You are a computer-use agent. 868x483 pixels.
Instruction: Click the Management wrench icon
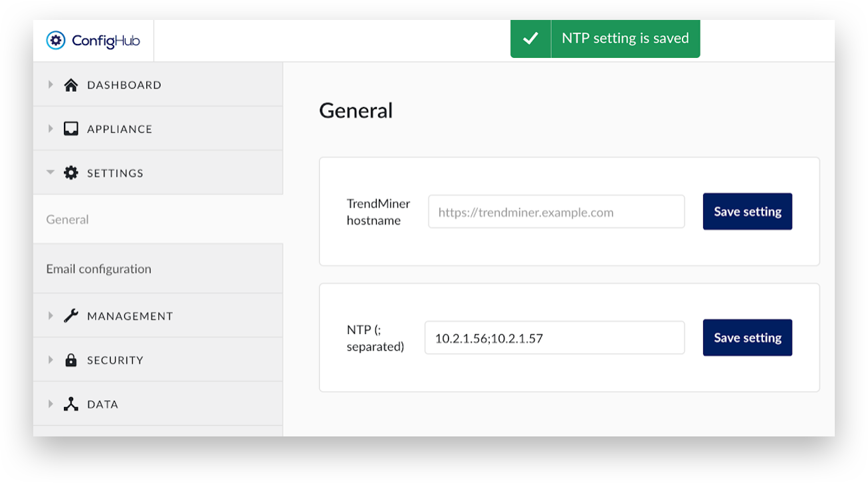coord(71,316)
